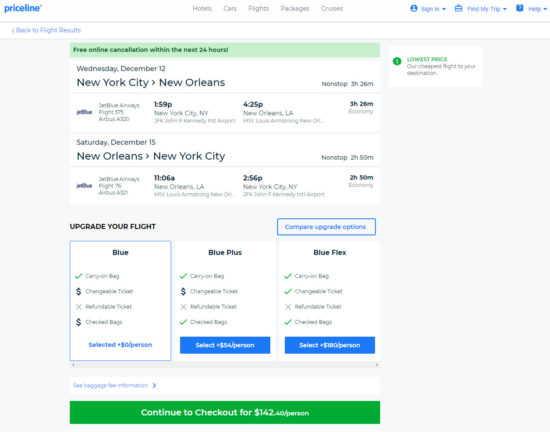Viewport: 550px width, 432px height.
Task: Click the Blue Flex Changeable Ticket checkmark
Action: [x=288, y=291]
